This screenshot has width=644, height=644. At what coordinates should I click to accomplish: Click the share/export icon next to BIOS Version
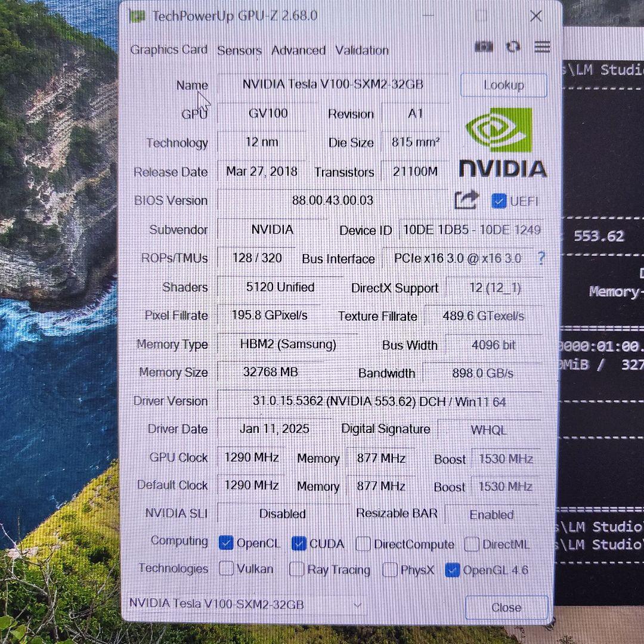pyautogui.click(x=466, y=201)
